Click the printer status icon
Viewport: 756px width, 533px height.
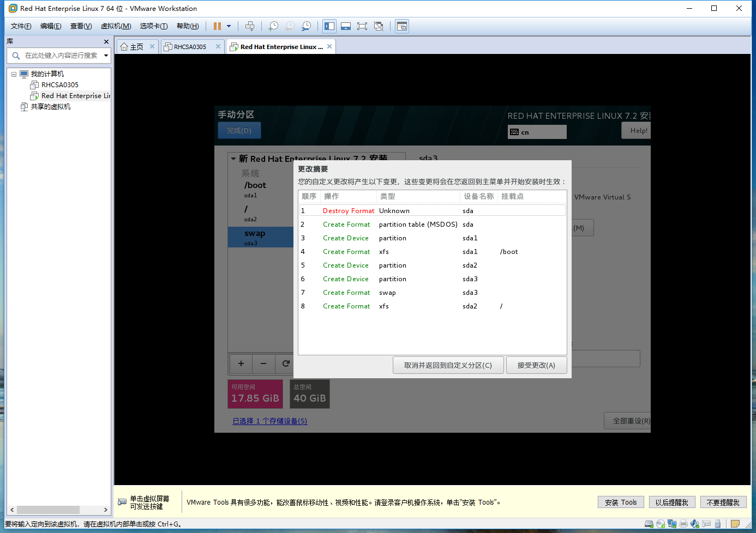[683, 524]
